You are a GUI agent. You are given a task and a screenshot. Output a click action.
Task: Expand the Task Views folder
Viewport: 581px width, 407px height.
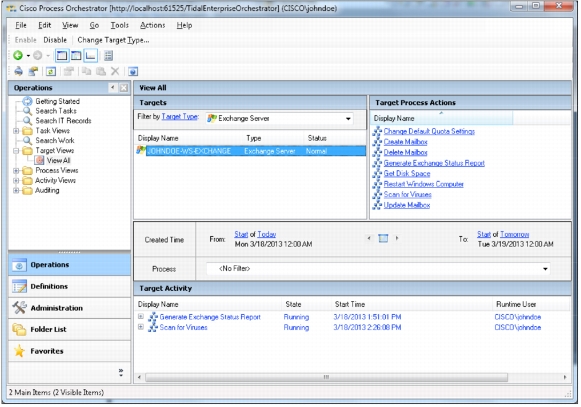click(x=16, y=131)
